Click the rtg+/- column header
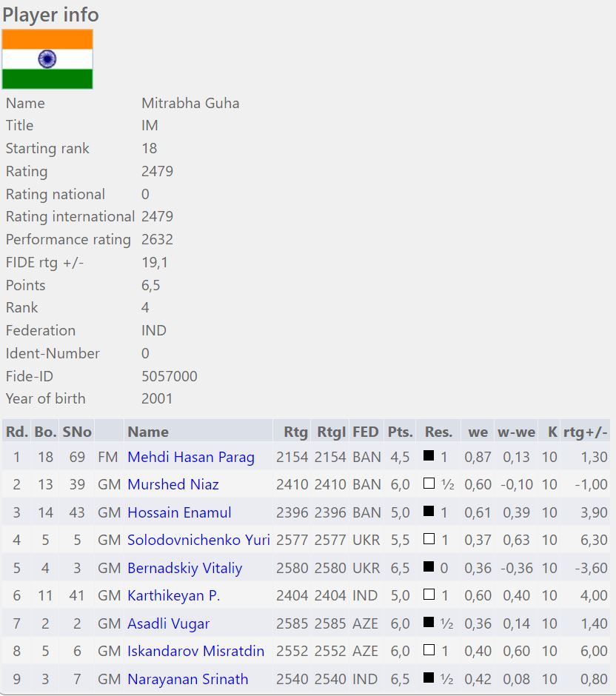616x696 pixels. coord(585,432)
